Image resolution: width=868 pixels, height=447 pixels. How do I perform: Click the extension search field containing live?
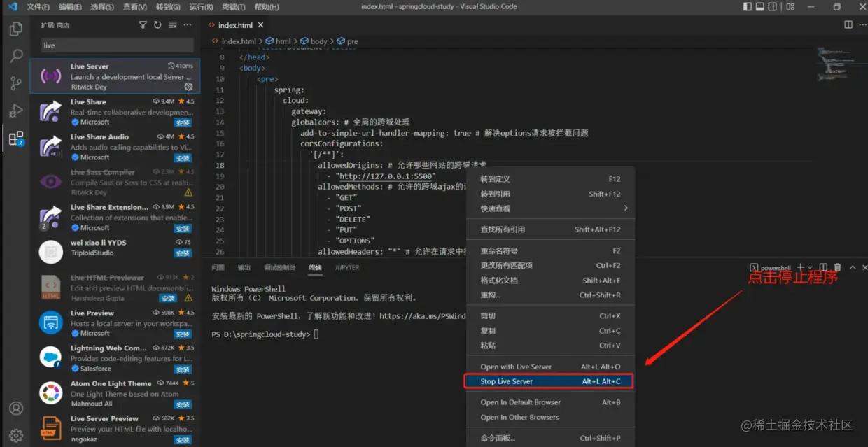coord(117,45)
